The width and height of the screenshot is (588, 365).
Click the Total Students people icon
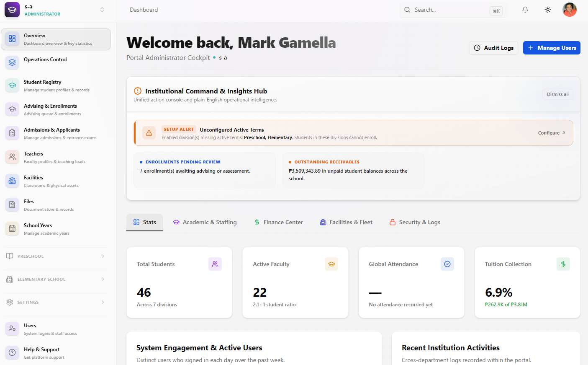[x=215, y=264]
